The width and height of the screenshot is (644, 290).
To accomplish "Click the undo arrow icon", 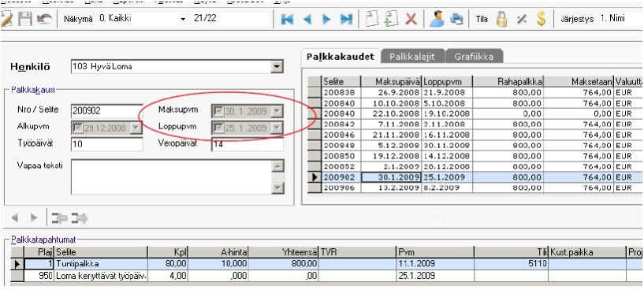I will (43, 19).
